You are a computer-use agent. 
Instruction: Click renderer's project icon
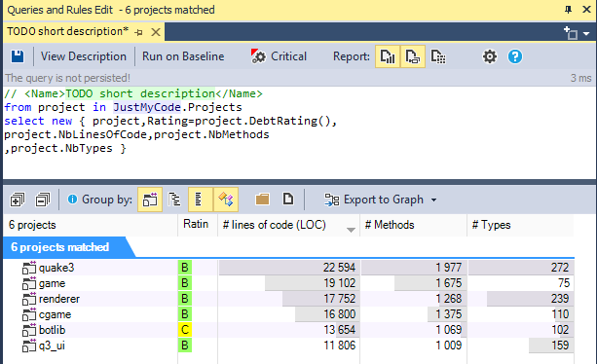pyautogui.click(x=29, y=299)
